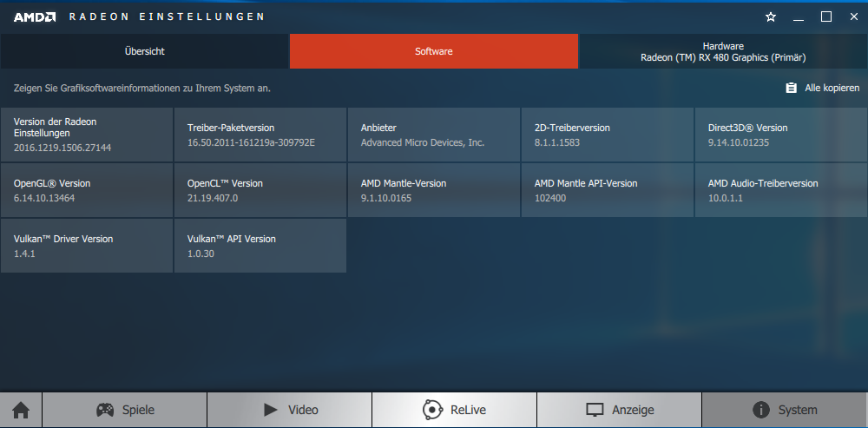
Task: Open the Hardware Radeon RX 480 tab
Action: click(x=723, y=51)
